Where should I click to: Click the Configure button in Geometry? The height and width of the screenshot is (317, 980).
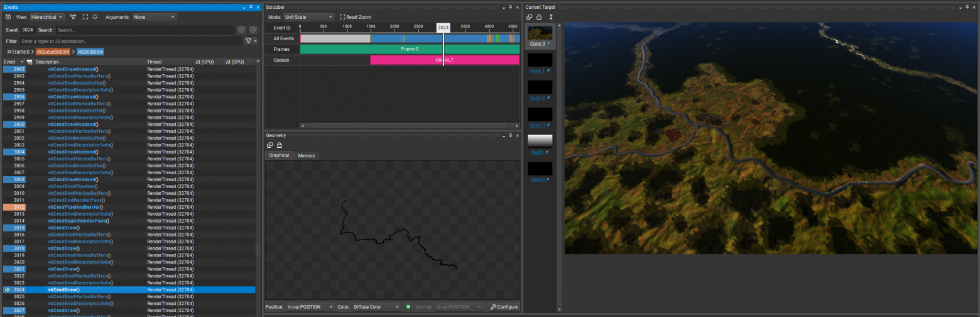[504, 307]
